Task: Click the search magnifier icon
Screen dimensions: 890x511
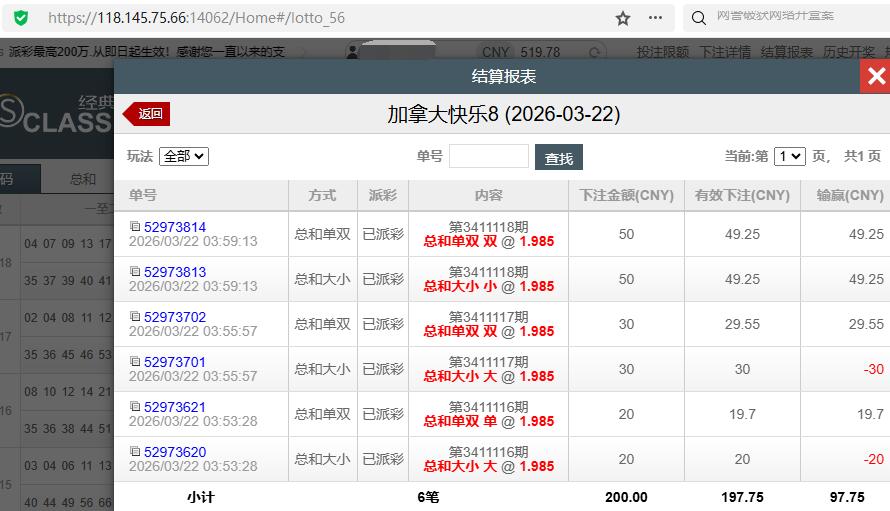Action: pyautogui.click(x=698, y=18)
